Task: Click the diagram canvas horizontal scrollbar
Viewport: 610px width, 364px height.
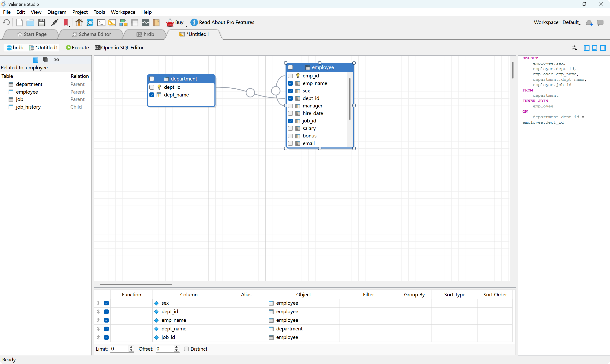Action: (136, 284)
